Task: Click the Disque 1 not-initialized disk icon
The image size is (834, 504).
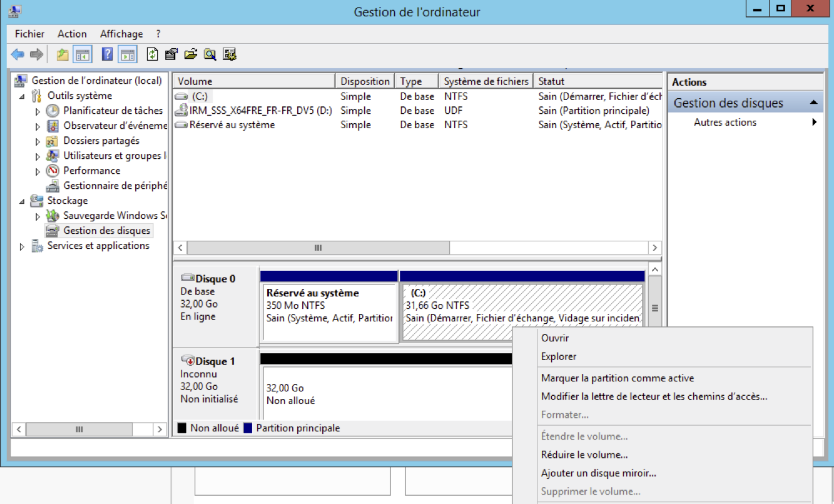Action: coord(188,361)
